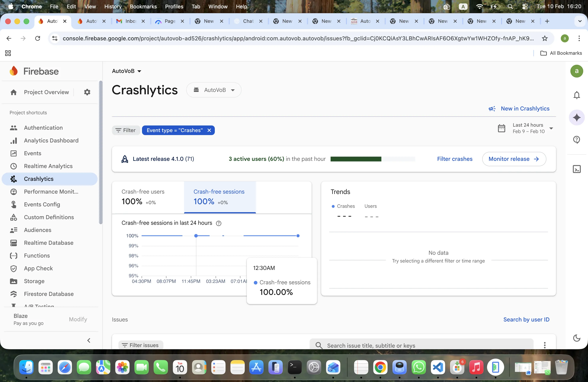Open the new tab plus button

pos(547,21)
